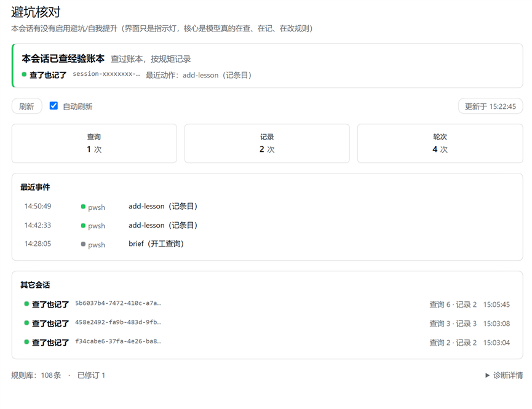Screen dimensions: 532x409
Task: Click the green dot for session 5b6037b4
Action: coord(26,304)
